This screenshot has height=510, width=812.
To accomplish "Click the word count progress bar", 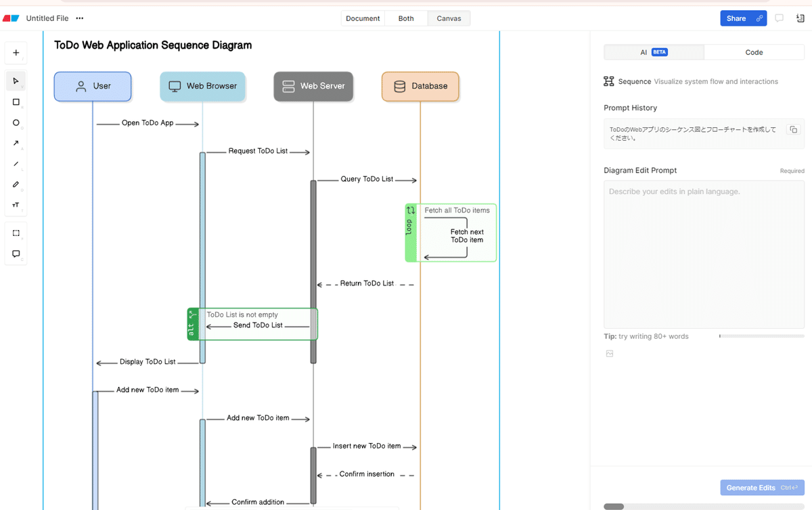I will [x=762, y=336].
